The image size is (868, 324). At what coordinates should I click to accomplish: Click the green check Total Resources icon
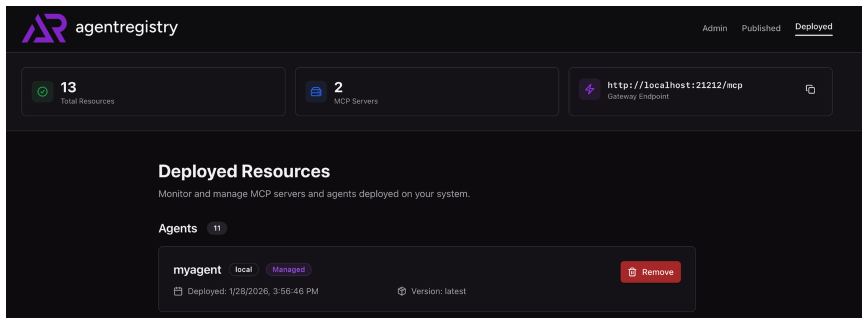pos(43,91)
